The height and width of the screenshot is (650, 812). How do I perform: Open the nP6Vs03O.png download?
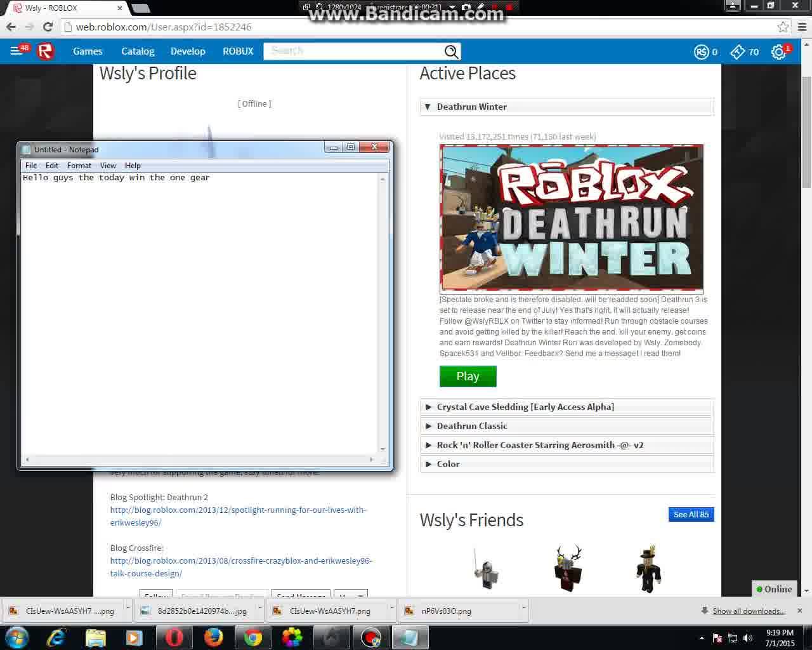click(x=459, y=611)
